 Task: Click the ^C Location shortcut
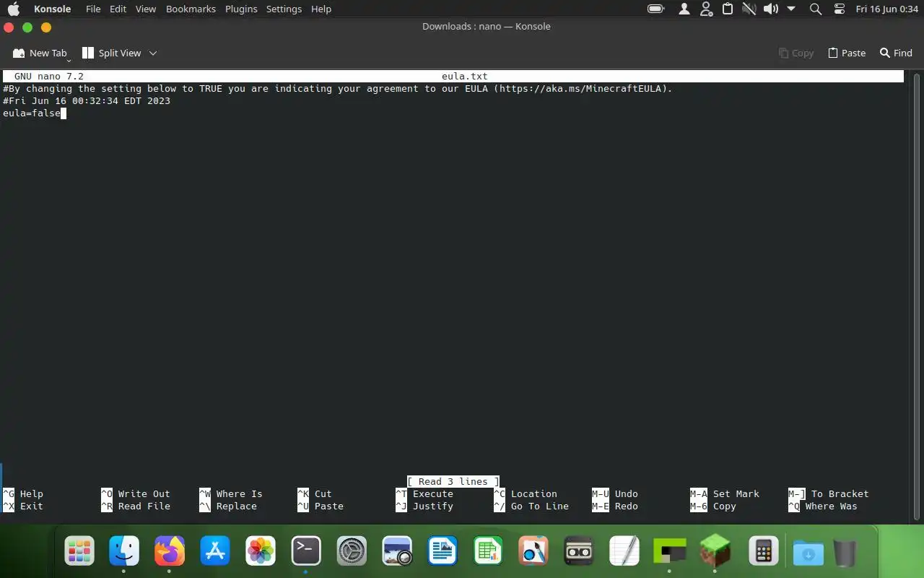click(526, 493)
